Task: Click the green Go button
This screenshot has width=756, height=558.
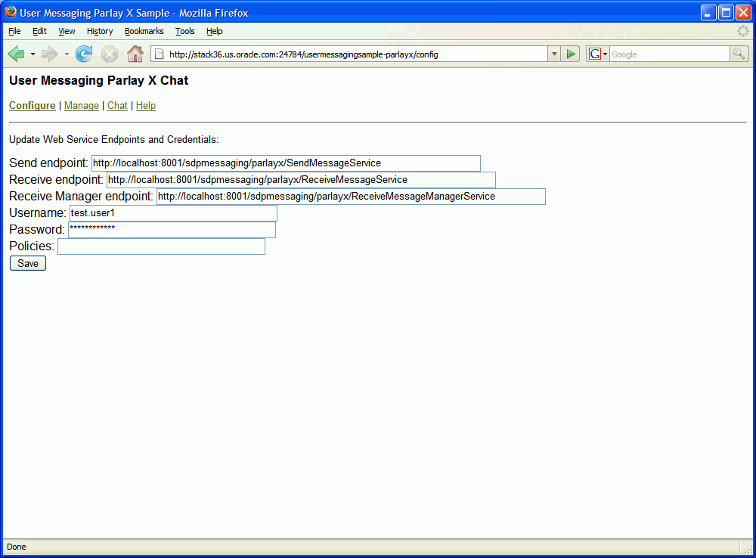Action: coord(570,54)
